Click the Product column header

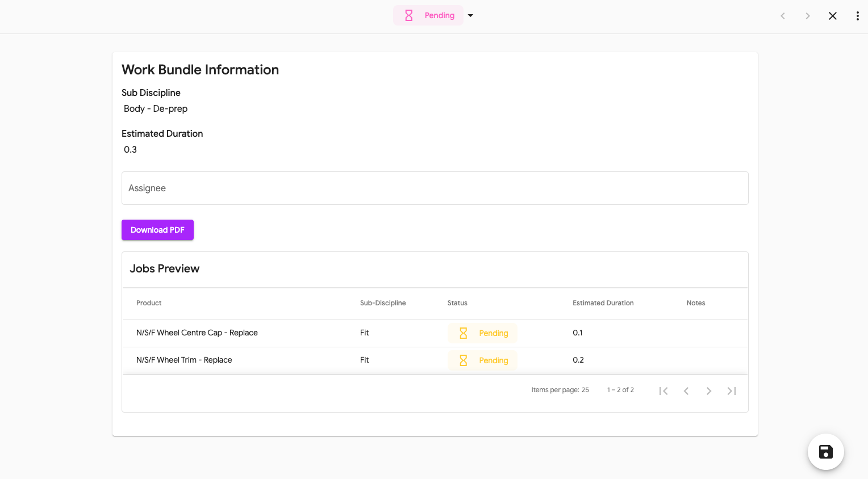(149, 303)
